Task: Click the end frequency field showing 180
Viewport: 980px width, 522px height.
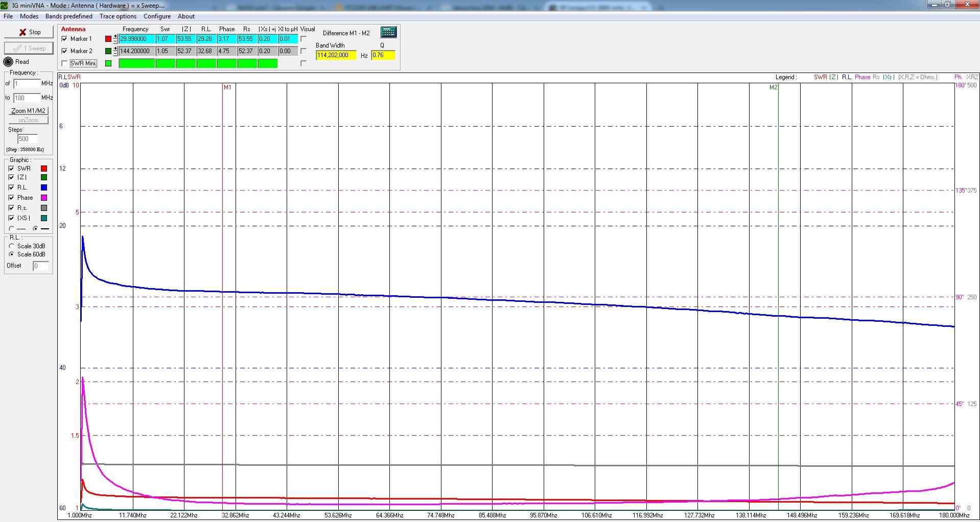Action: tap(27, 98)
